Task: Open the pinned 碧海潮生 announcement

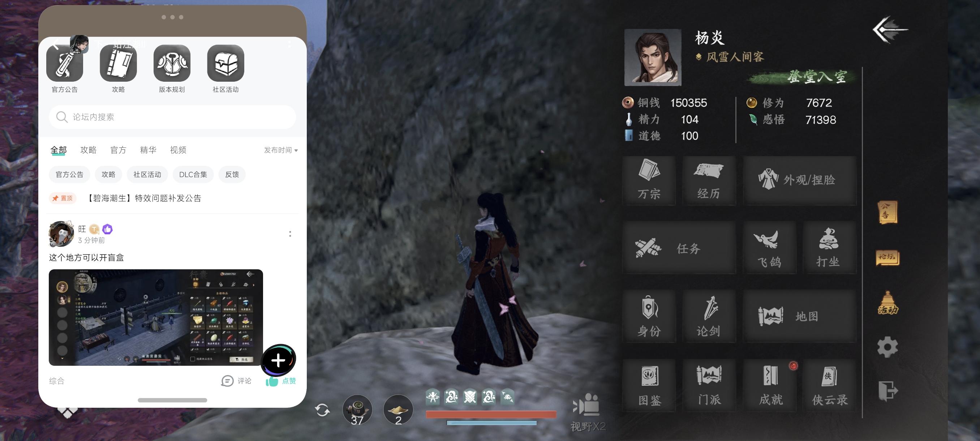Action: click(x=145, y=198)
